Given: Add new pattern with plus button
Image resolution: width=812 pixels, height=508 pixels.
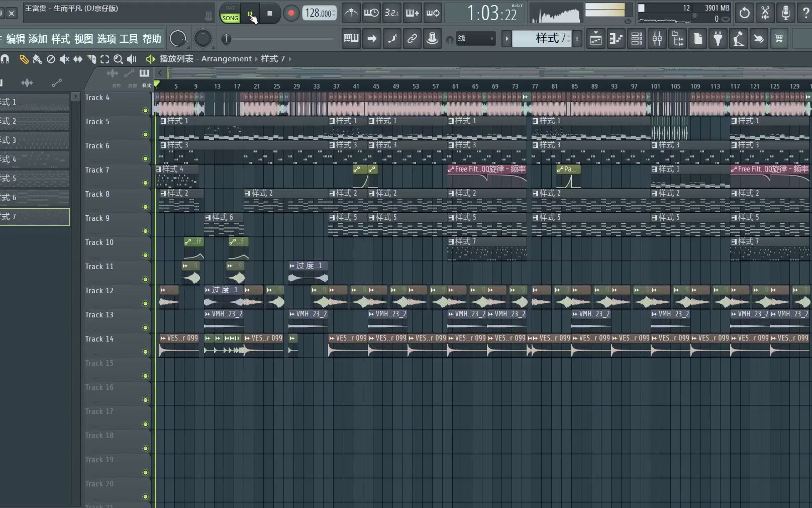Looking at the screenshot, I should 577,39.
